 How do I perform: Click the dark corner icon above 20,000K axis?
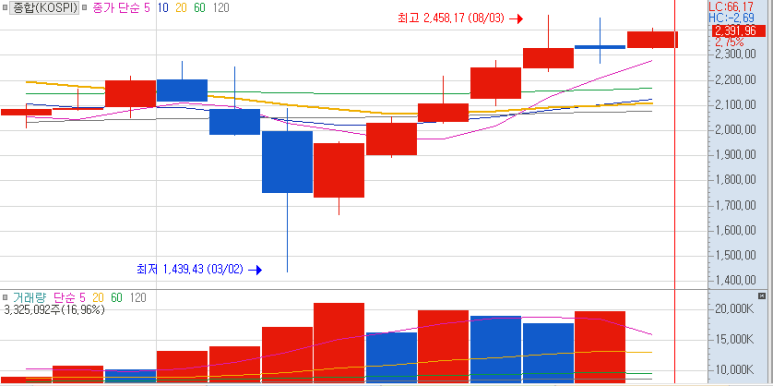coord(762,296)
